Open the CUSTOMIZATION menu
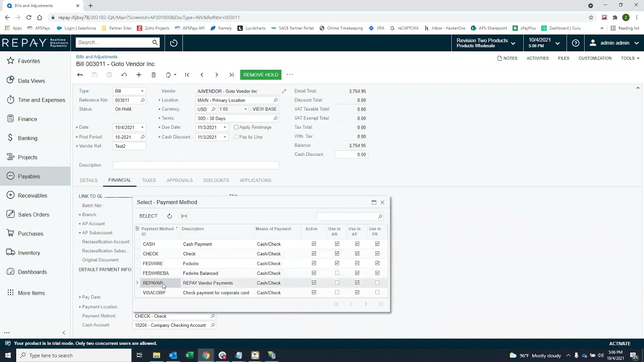Viewport: 644px width, 362px height. [x=595, y=58]
